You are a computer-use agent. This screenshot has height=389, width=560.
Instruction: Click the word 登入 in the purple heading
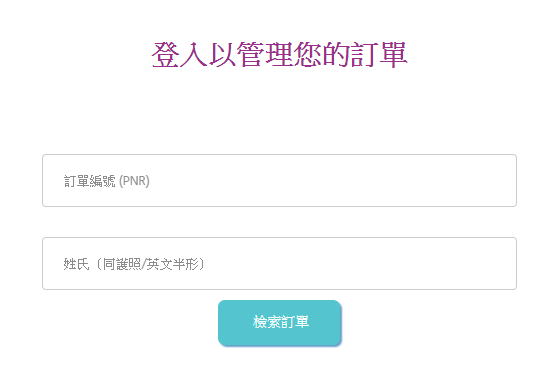pyautogui.click(x=180, y=54)
